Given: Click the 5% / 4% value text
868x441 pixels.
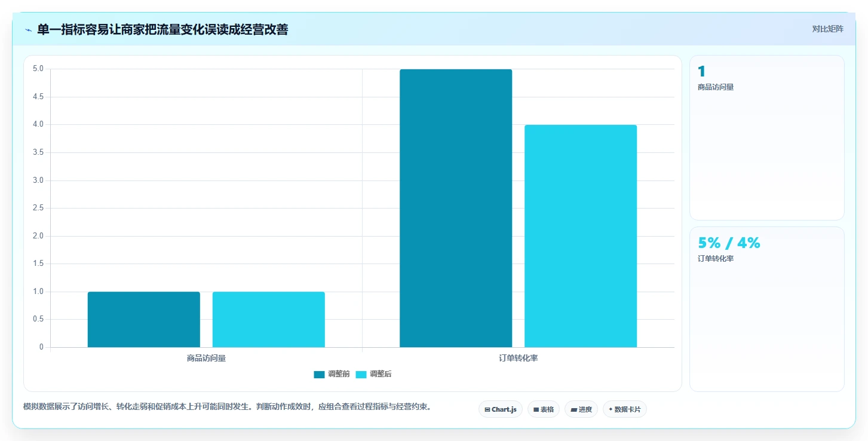Looking at the screenshot, I should coord(729,243).
